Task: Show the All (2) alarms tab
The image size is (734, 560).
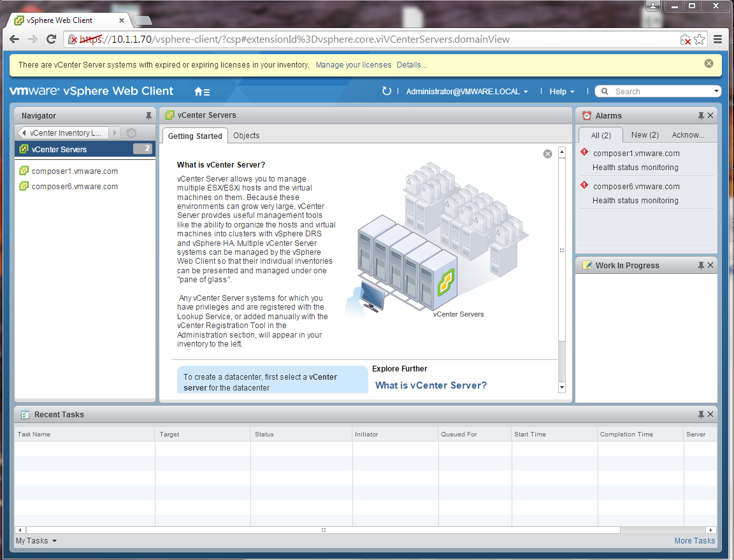Action: 601,135
